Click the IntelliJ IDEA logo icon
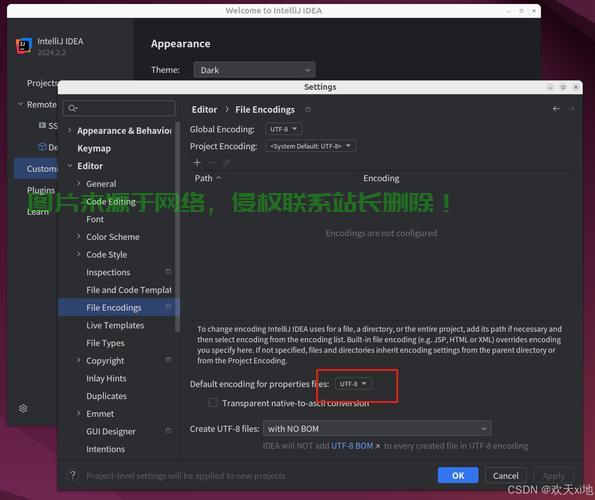 coord(24,46)
